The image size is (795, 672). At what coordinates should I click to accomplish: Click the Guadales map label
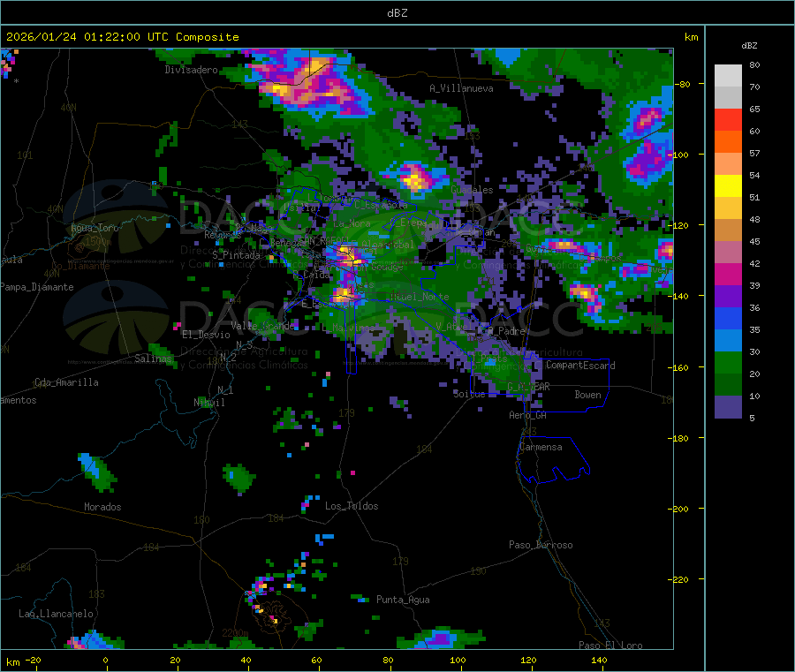pyautogui.click(x=472, y=190)
